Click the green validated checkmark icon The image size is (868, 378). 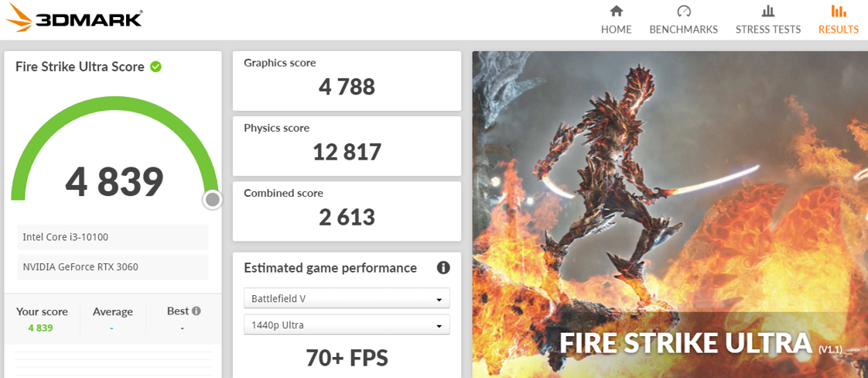[x=156, y=67]
